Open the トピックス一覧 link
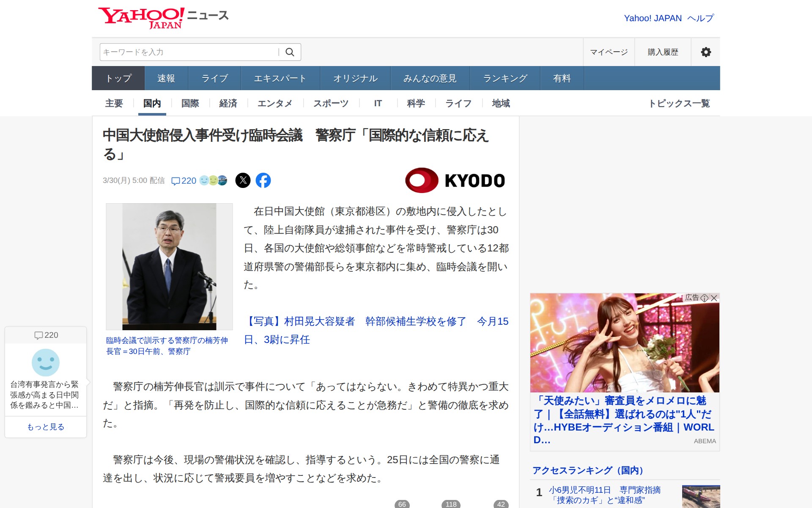812x508 pixels. 679,103
